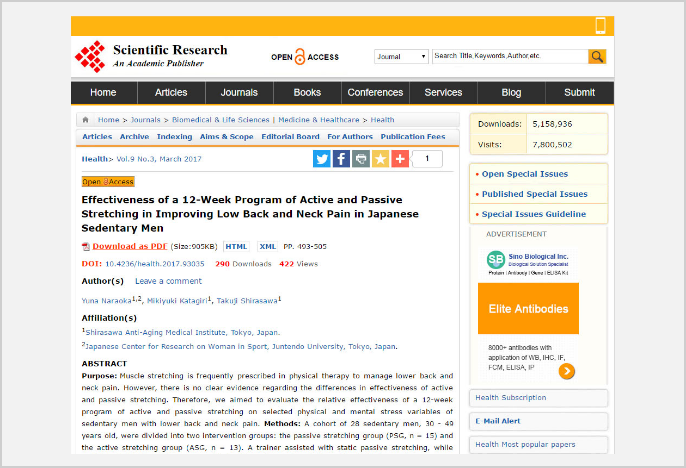This screenshot has width=686, height=468.
Task: Click the print icon
Action: 361,159
